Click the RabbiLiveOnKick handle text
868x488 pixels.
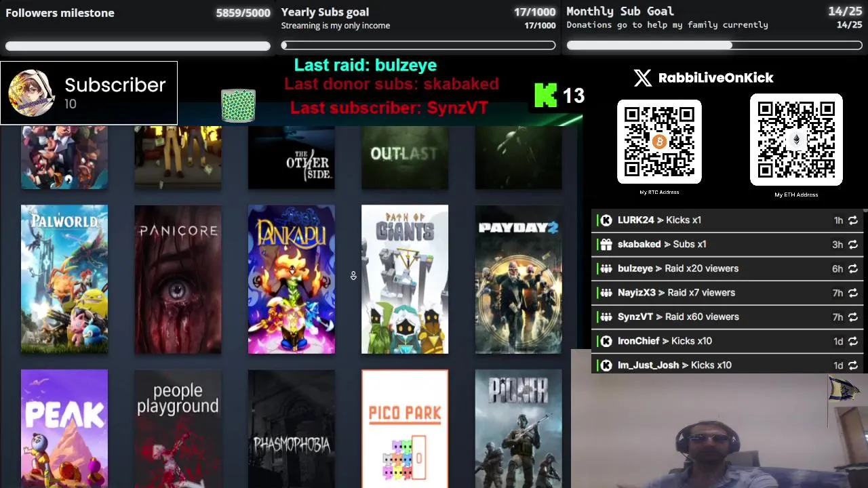[x=715, y=78]
